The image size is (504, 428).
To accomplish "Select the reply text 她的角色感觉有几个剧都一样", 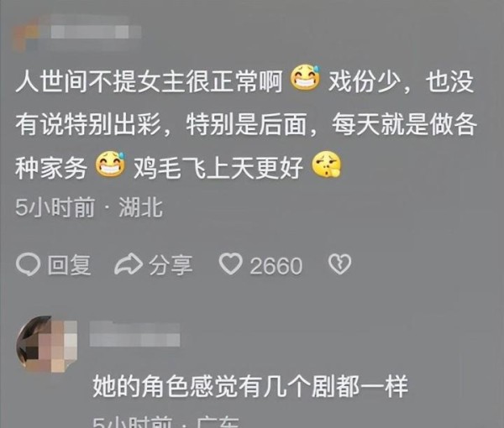I will click(250, 386).
